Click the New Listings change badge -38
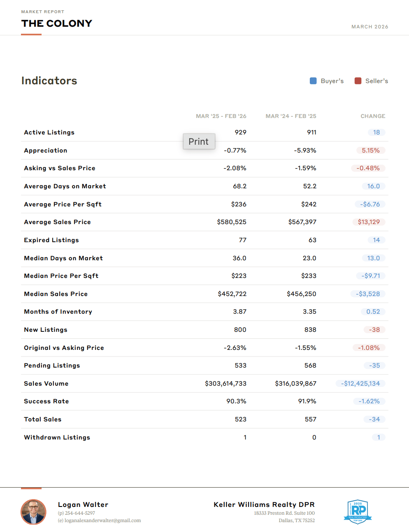 pyautogui.click(x=374, y=330)
